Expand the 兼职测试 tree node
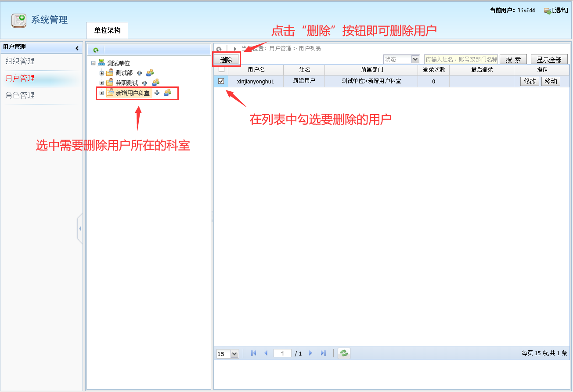The image size is (573, 392). click(101, 83)
